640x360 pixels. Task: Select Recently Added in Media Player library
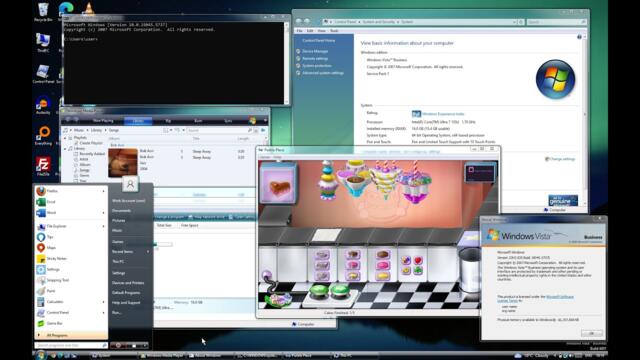coord(92,154)
